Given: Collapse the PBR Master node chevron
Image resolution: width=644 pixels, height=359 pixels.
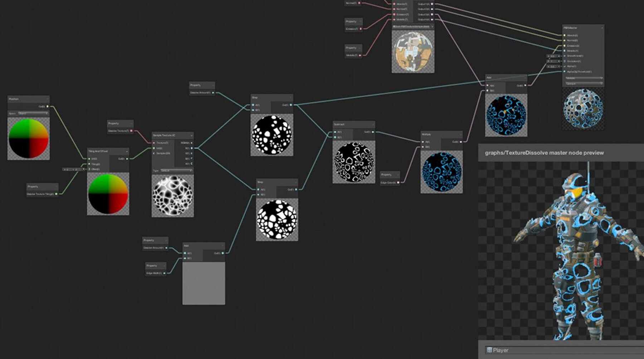Looking at the screenshot, I should coord(602,28).
